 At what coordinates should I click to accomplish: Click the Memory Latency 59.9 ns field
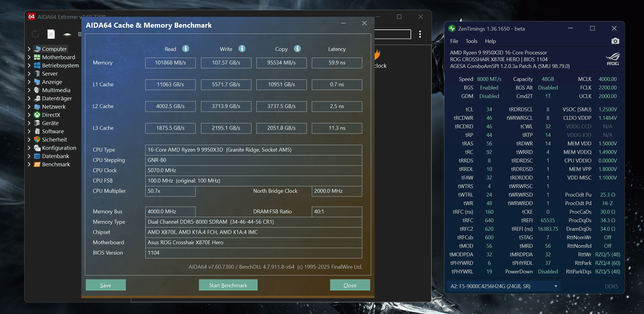point(337,63)
